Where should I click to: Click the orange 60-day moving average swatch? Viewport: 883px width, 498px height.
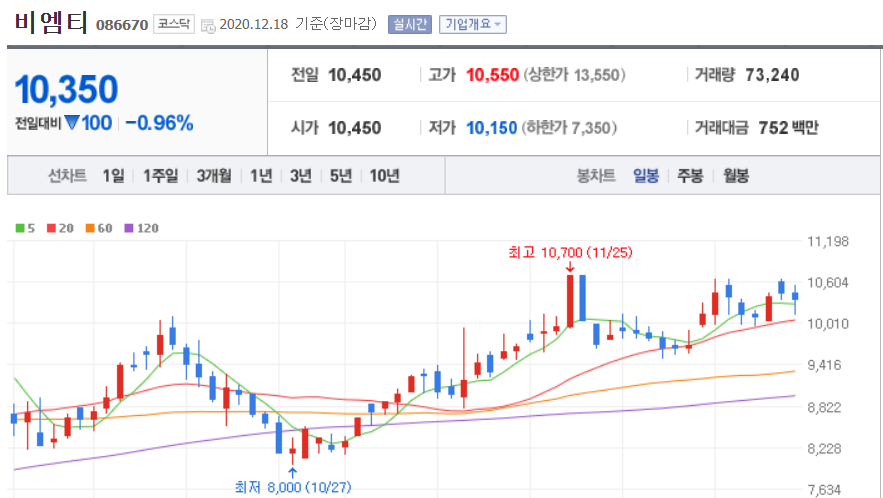click(90, 228)
